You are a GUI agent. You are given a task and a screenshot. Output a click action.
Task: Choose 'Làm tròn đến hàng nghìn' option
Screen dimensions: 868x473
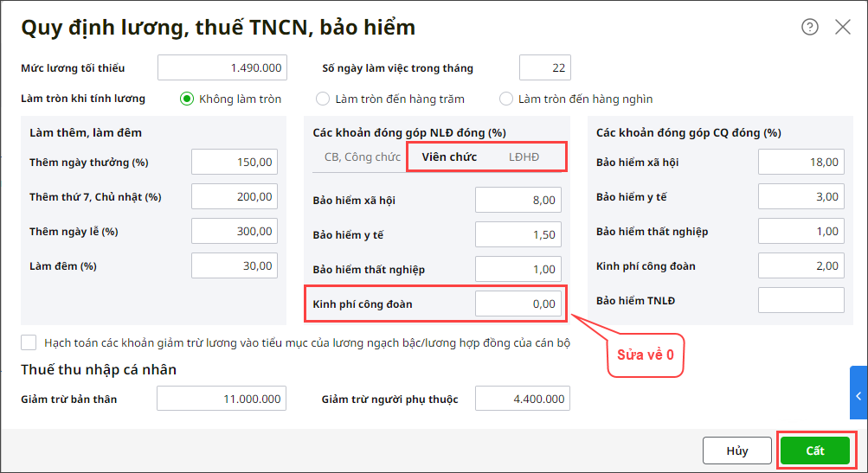point(506,99)
